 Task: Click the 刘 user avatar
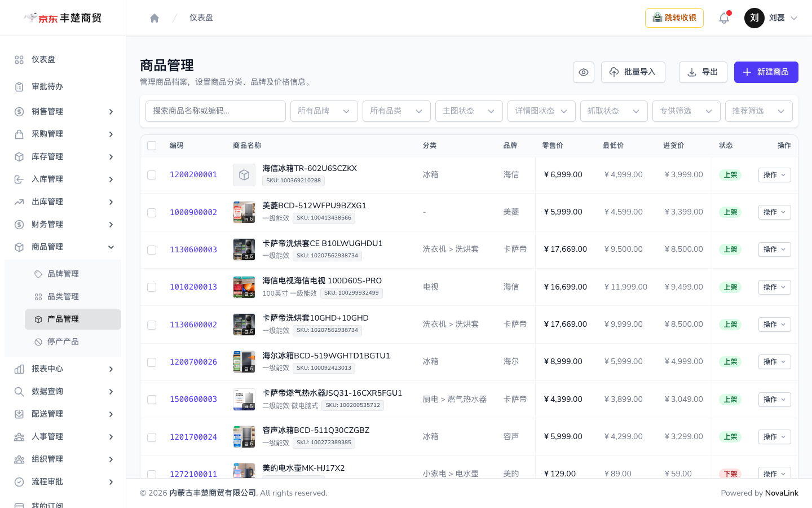tap(754, 18)
